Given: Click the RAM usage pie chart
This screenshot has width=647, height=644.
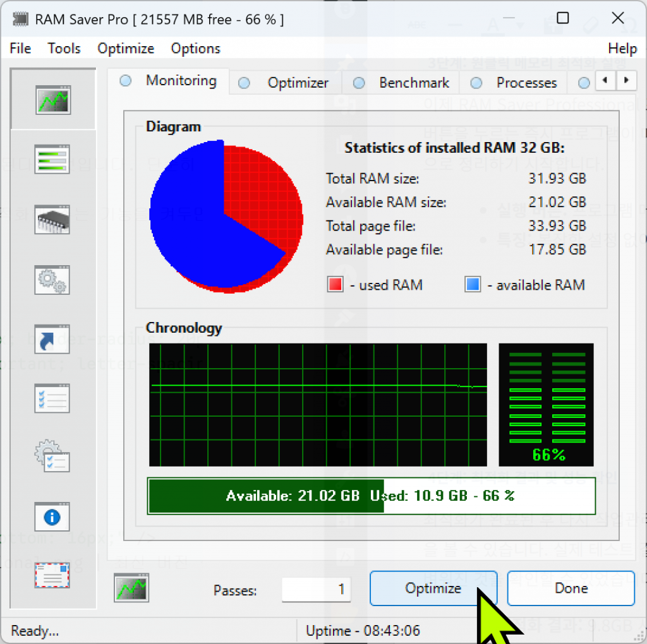Looking at the screenshot, I should pyautogui.click(x=226, y=217).
